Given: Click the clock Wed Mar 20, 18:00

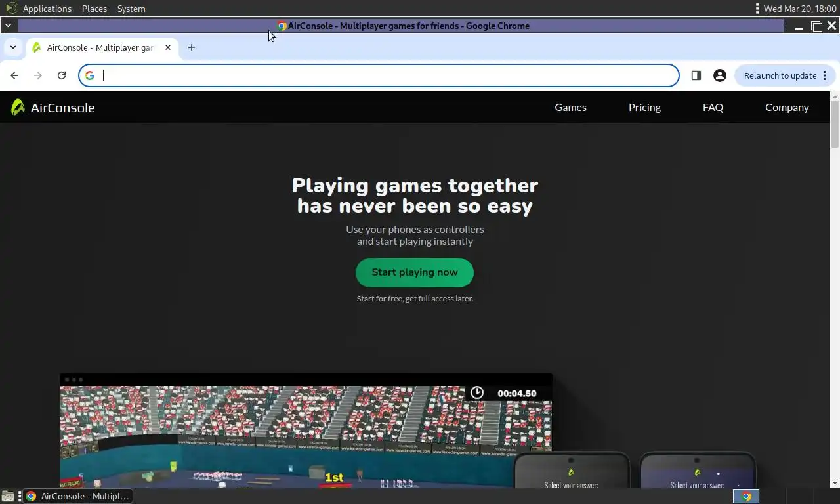Looking at the screenshot, I should tap(800, 9).
